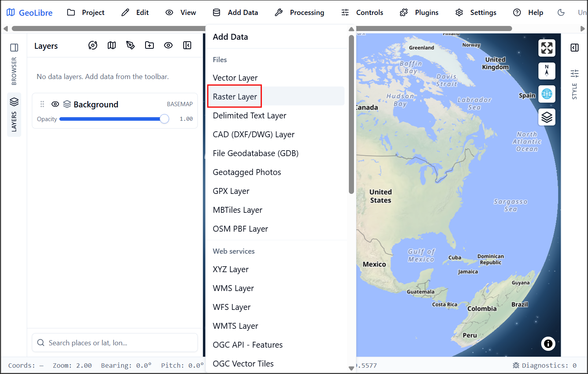Click the pen drawing icon in the Layers header
This screenshot has width=588, height=374.
tap(131, 45)
